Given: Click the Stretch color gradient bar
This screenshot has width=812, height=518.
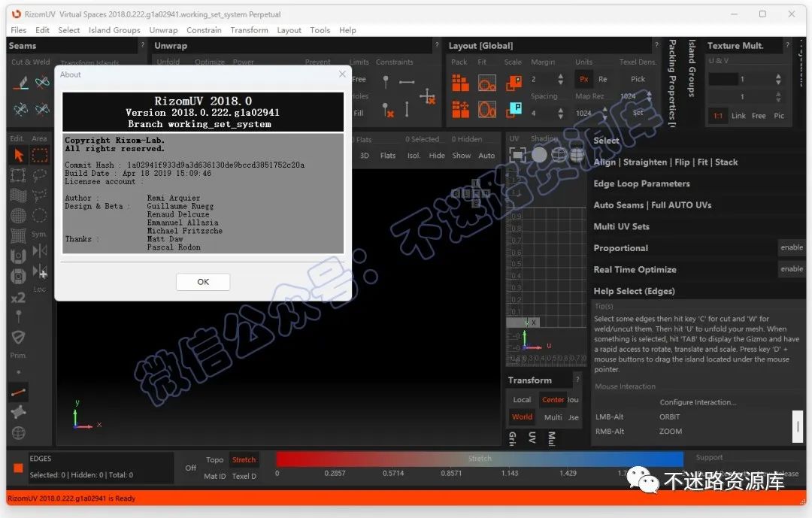Looking at the screenshot, I should 480,459.
